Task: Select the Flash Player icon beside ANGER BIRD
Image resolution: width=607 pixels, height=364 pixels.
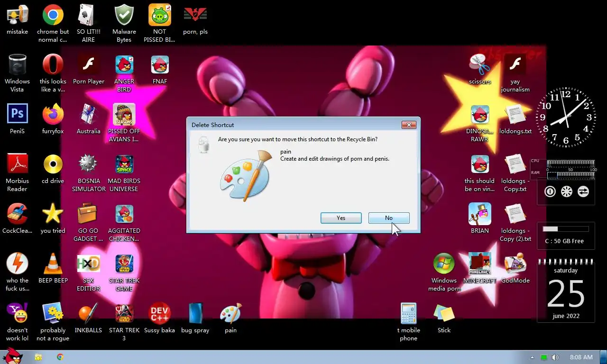Action: (x=89, y=70)
